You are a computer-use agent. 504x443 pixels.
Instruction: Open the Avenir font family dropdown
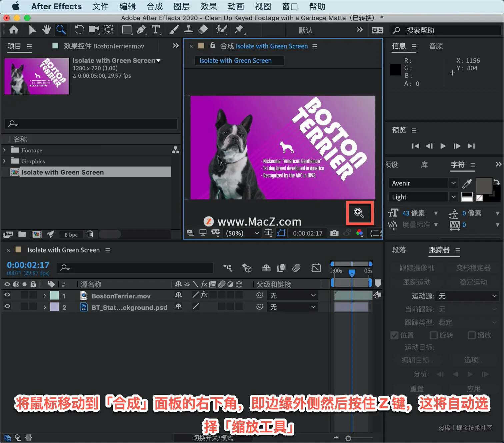[x=423, y=183]
